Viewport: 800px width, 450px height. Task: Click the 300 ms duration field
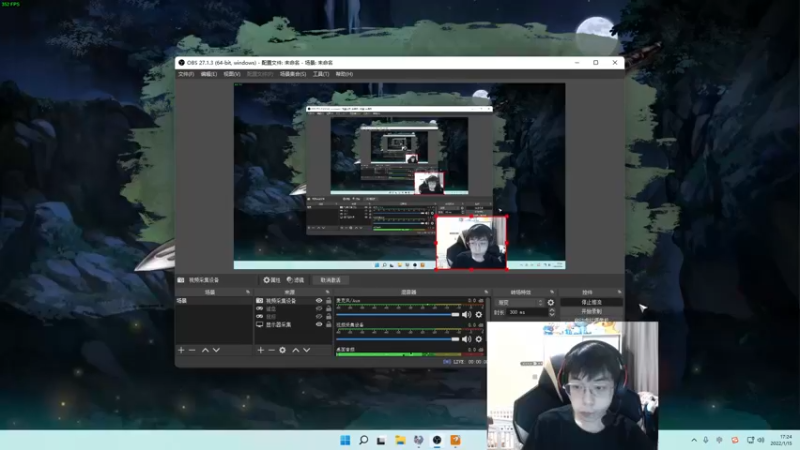coord(527,312)
